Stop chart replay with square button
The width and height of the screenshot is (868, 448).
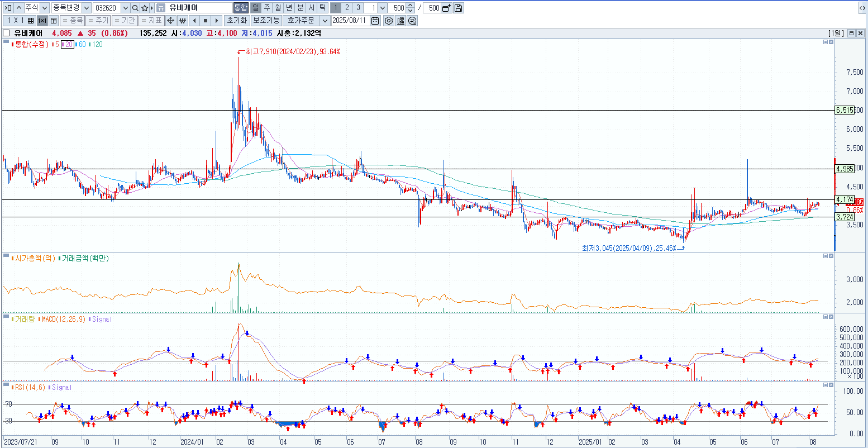click(206, 21)
